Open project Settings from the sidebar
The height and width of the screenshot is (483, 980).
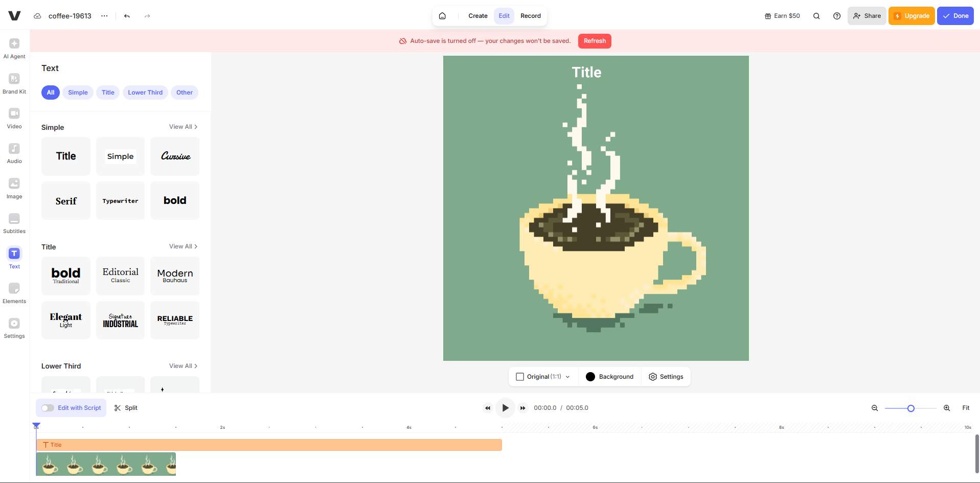pyautogui.click(x=14, y=327)
